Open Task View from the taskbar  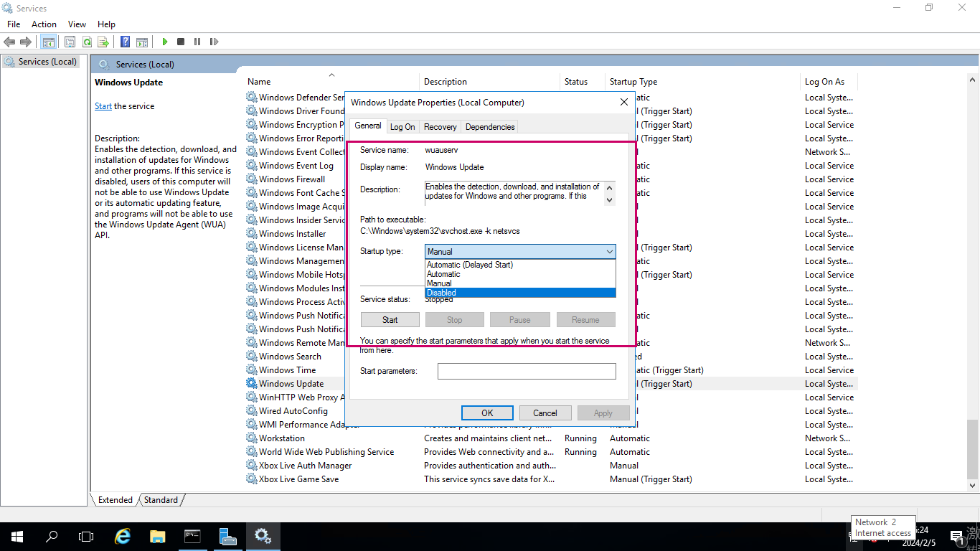(x=86, y=536)
